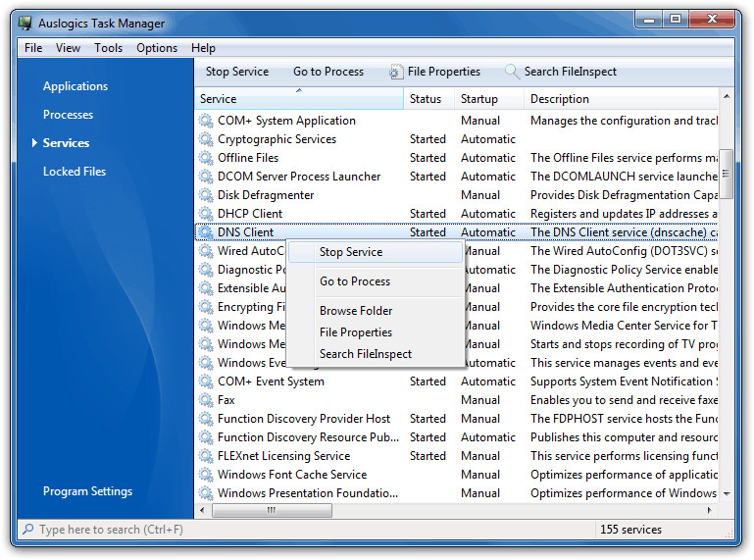Click the horizontal scrollbar thumb
Screen dimensions: 754x560
point(272,510)
